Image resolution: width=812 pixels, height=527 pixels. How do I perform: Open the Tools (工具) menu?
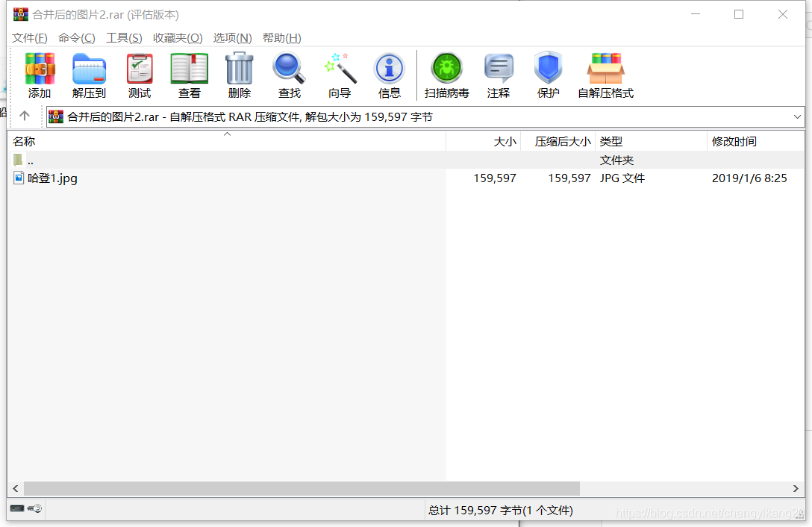(x=125, y=38)
